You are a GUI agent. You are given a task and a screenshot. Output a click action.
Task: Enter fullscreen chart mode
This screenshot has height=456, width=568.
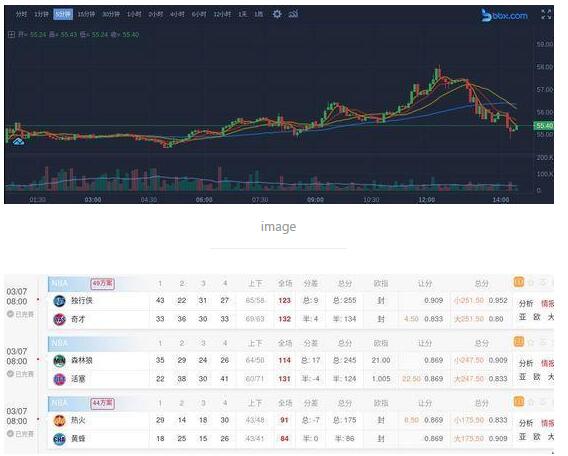(x=546, y=14)
